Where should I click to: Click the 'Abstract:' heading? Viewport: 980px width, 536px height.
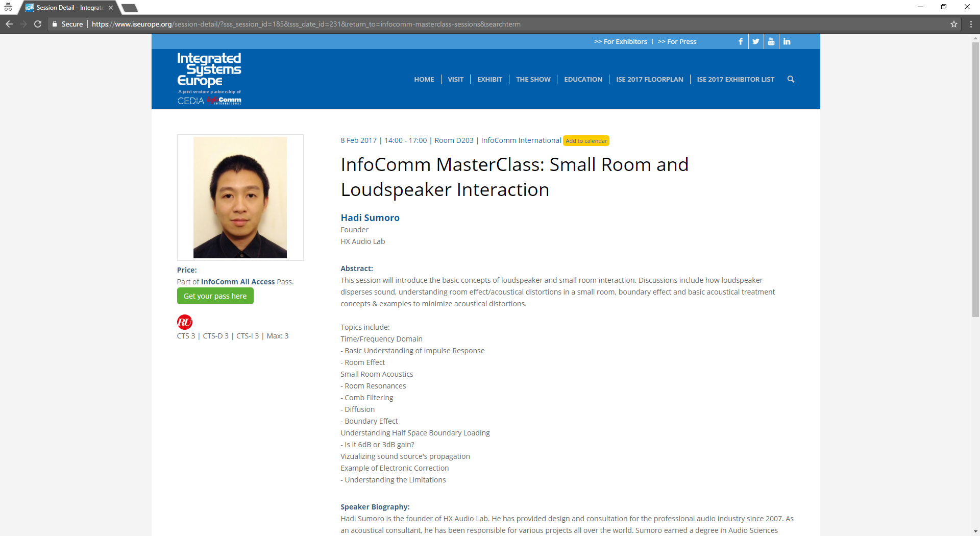(357, 269)
